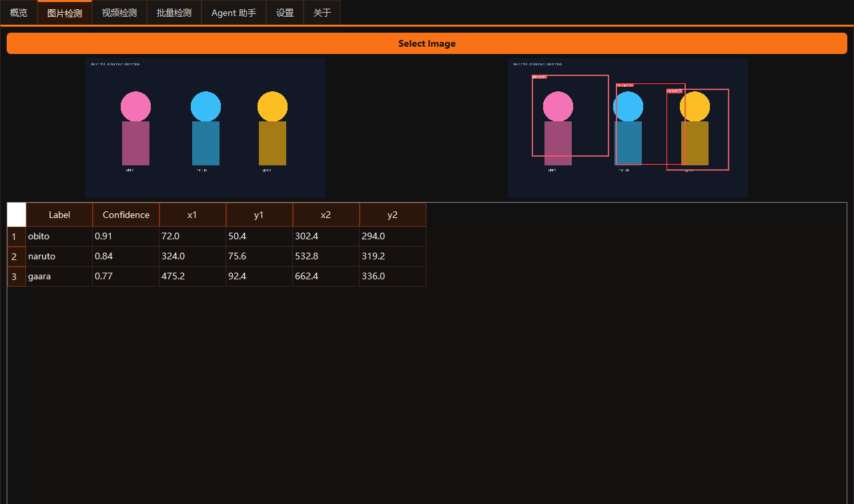Click the 72.0 x1 cell
Image resolution: width=854 pixels, height=504 pixels.
(x=193, y=237)
